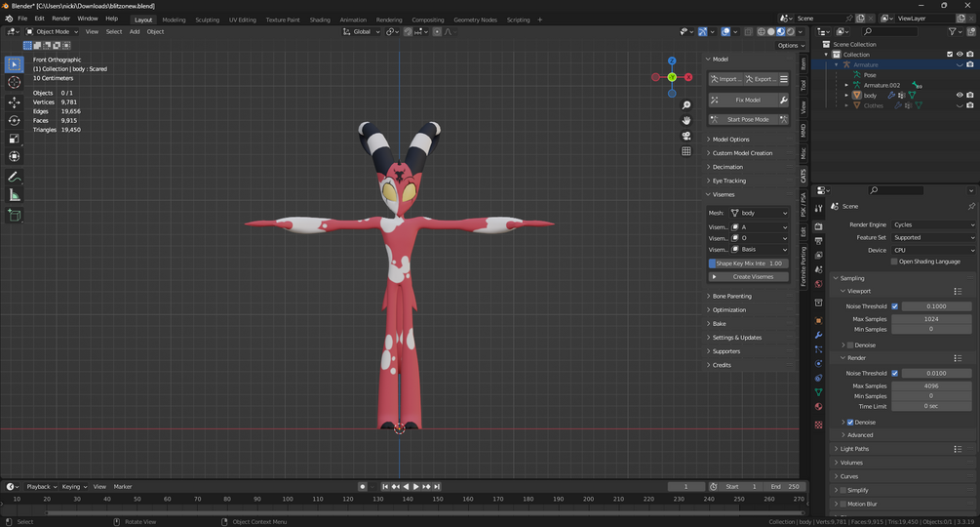Pick the Add Cube tool
This screenshot has width=980, height=527.
click(14, 216)
